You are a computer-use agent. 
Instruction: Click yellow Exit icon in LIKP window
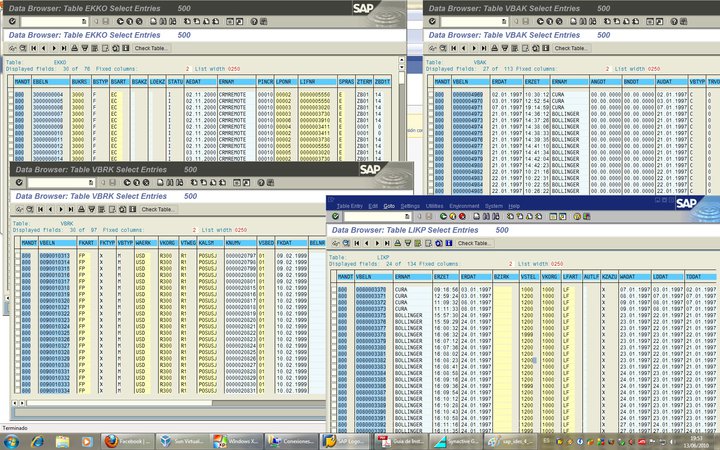click(x=452, y=216)
